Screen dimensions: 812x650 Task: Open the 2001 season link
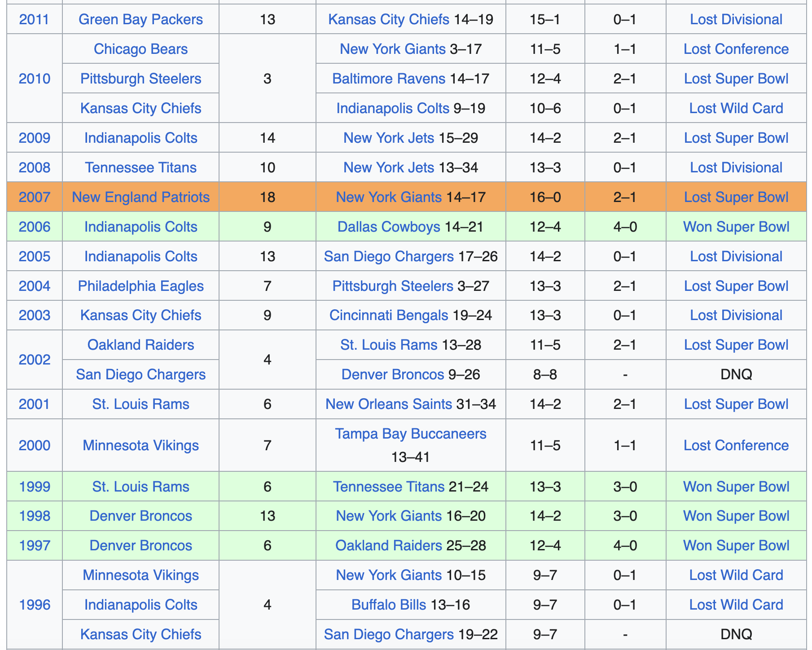pyautogui.click(x=34, y=404)
